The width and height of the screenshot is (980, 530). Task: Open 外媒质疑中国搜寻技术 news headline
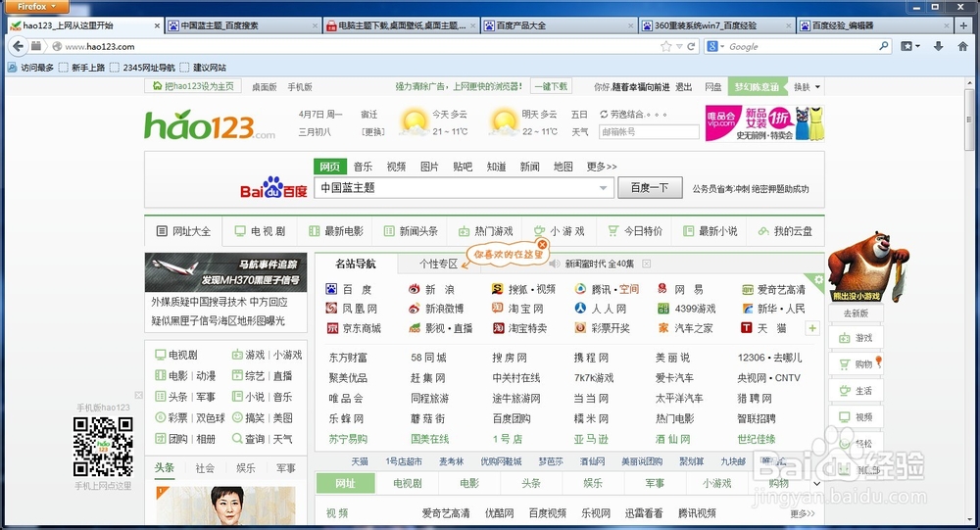click(x=219, y=302)
